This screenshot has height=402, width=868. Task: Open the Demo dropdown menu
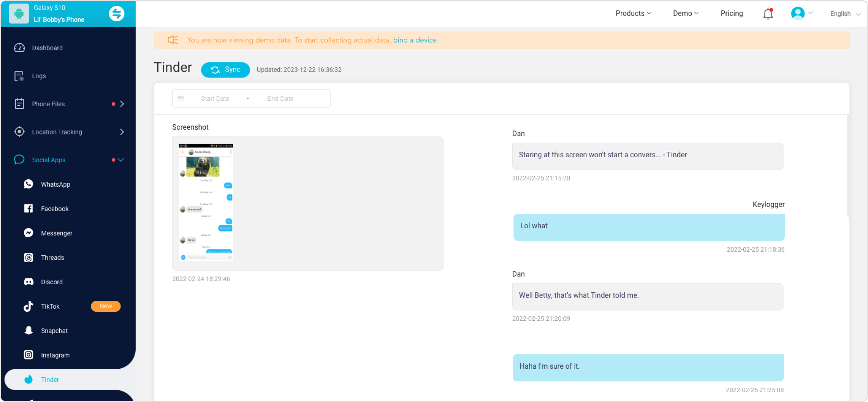pyautogui.click(x=685, y=13)
